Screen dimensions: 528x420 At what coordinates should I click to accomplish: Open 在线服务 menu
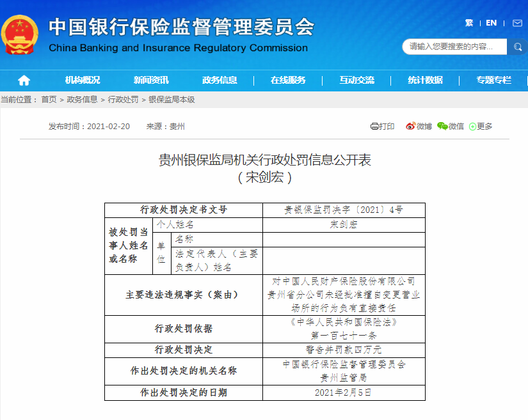[x=288, y=80]
